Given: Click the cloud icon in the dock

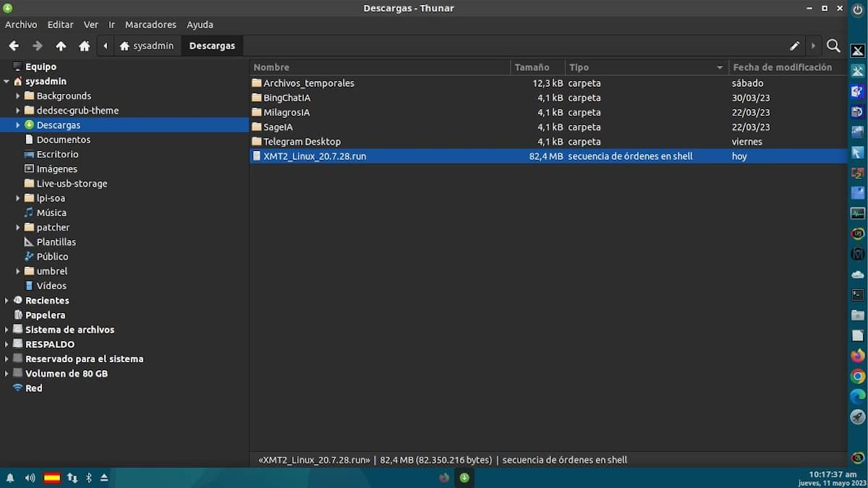Looking at the screenshot, I should (858, 275).
